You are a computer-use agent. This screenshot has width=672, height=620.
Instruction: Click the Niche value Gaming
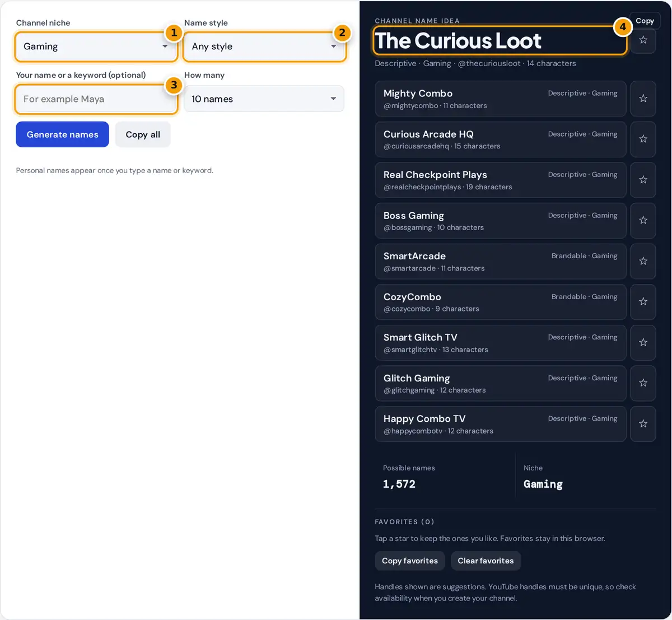click(x=543, y=484)
